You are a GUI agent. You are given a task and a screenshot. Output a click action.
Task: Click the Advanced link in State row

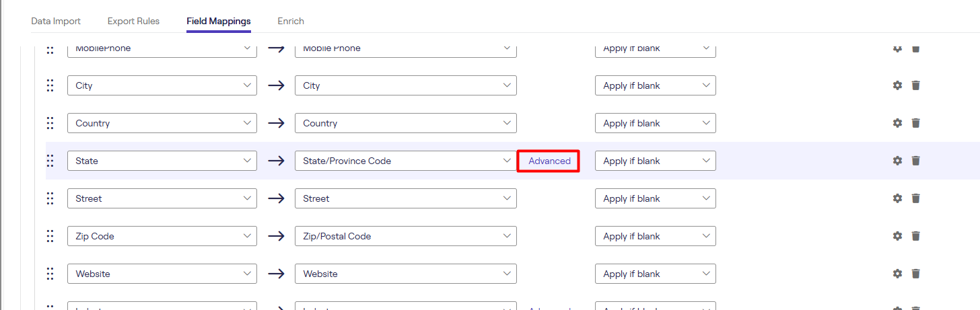(x=549, y=161)
